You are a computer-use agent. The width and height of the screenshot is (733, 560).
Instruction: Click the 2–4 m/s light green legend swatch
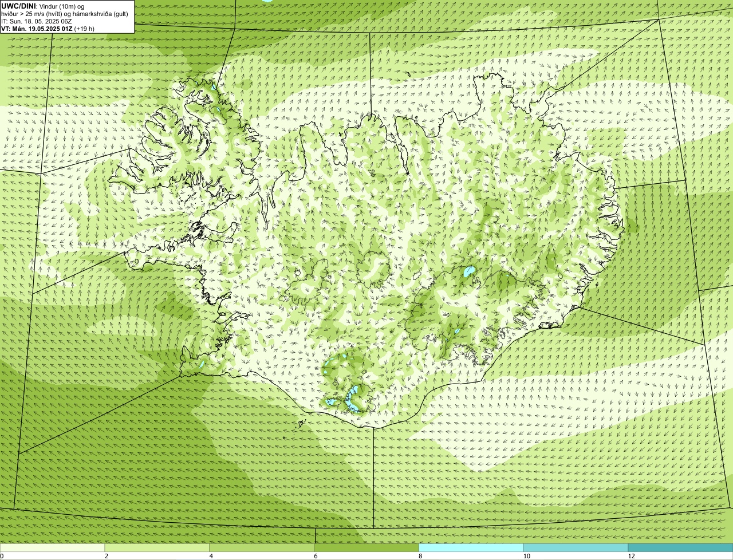(157, 547)
